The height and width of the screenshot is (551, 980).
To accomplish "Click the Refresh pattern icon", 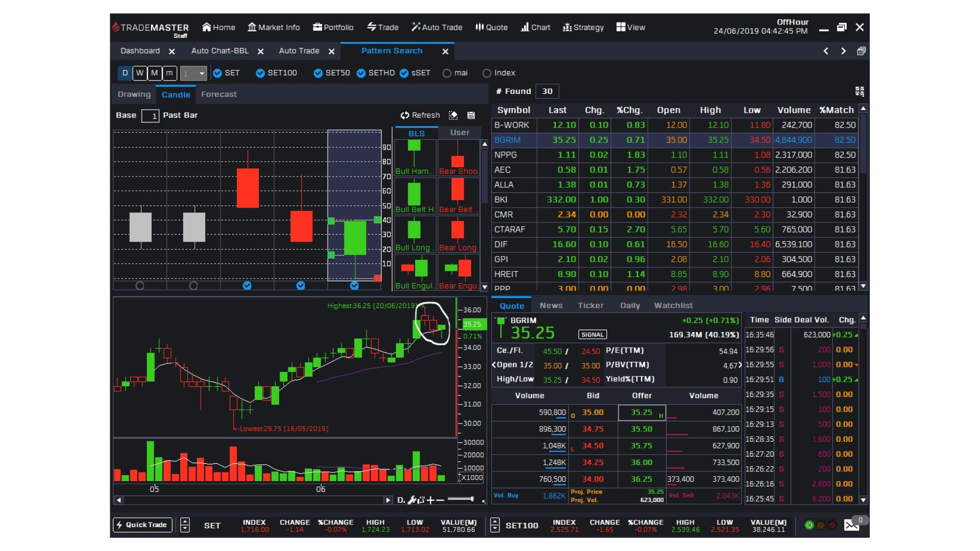I will pyautogui.click(x=405, y=115).
